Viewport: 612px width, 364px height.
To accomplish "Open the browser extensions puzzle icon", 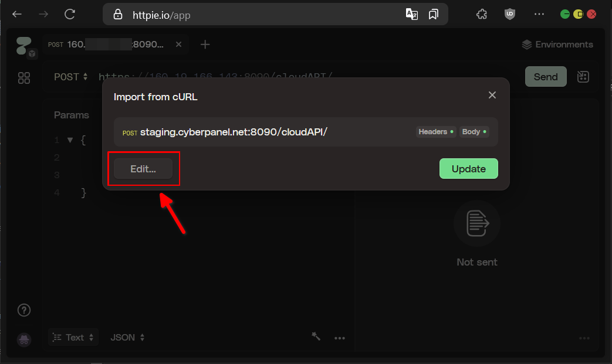I will [x=482, y=15].
